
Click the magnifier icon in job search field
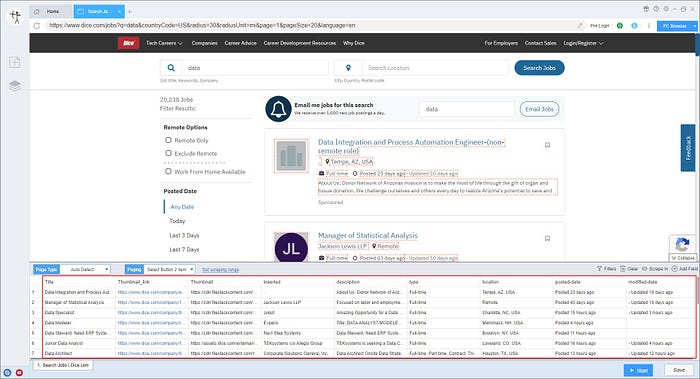pyautogui.click(x=171, y=68)
